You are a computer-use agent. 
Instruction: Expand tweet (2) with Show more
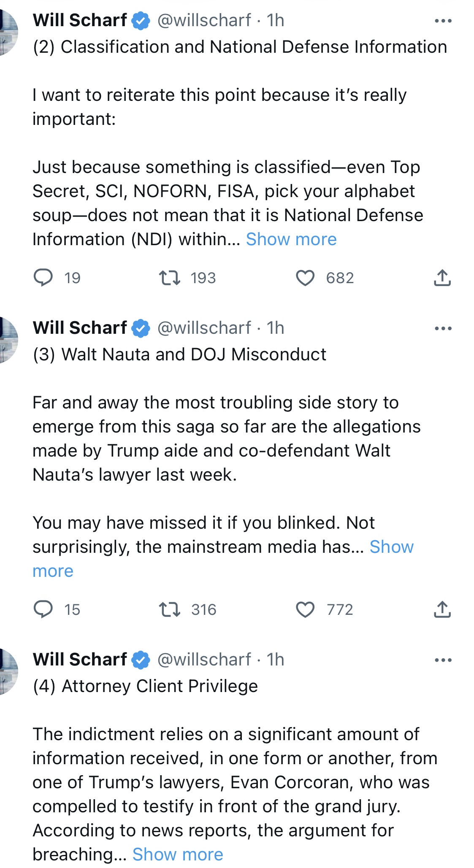coord(291,239)
